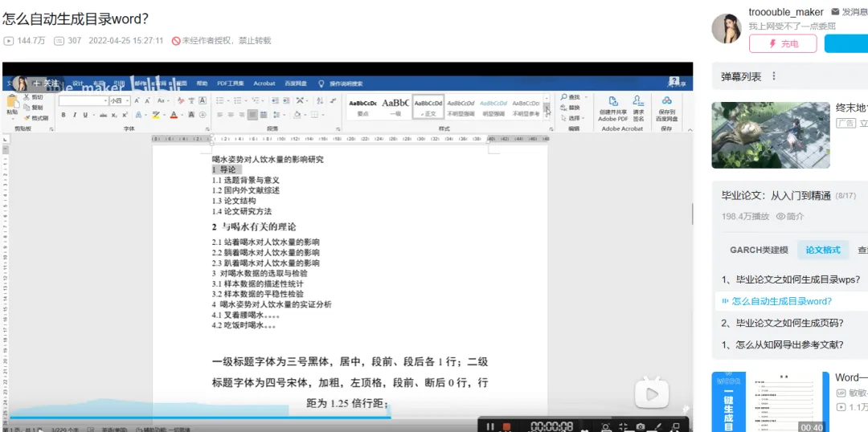
Task: Click the large play overlay button
Action: point(652,394)
